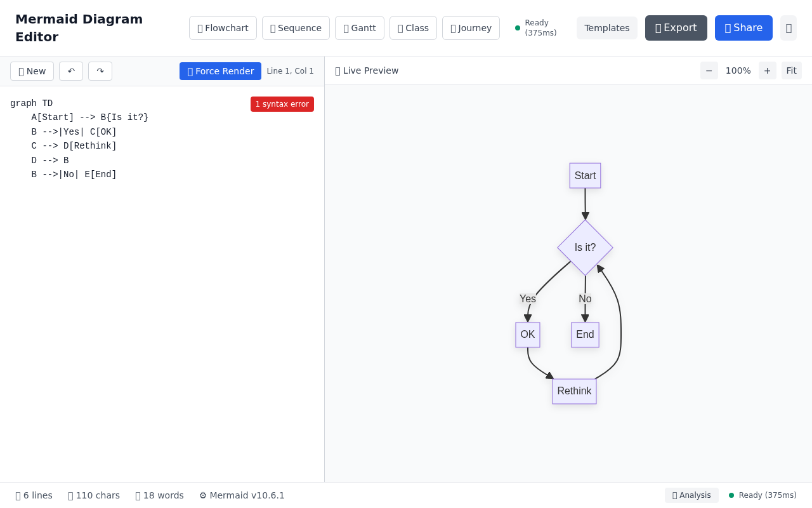812x508 pixels.
Task: Click the Rethink node in preview
Action: [x=574, y=391]
